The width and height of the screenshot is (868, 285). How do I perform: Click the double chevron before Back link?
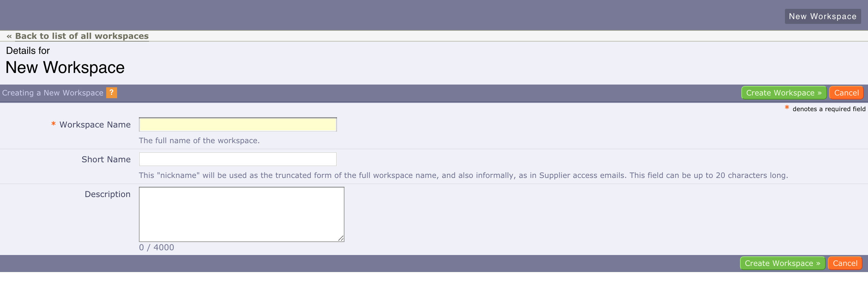[9, 36]
